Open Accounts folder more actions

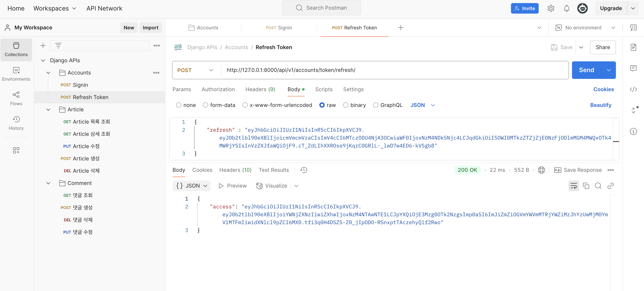click(x=156, y=73)
